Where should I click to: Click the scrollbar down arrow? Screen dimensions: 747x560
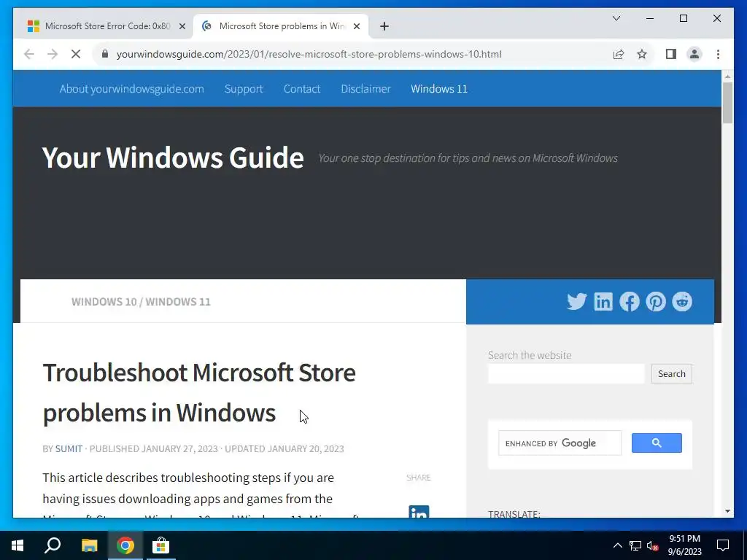[727, 511]
